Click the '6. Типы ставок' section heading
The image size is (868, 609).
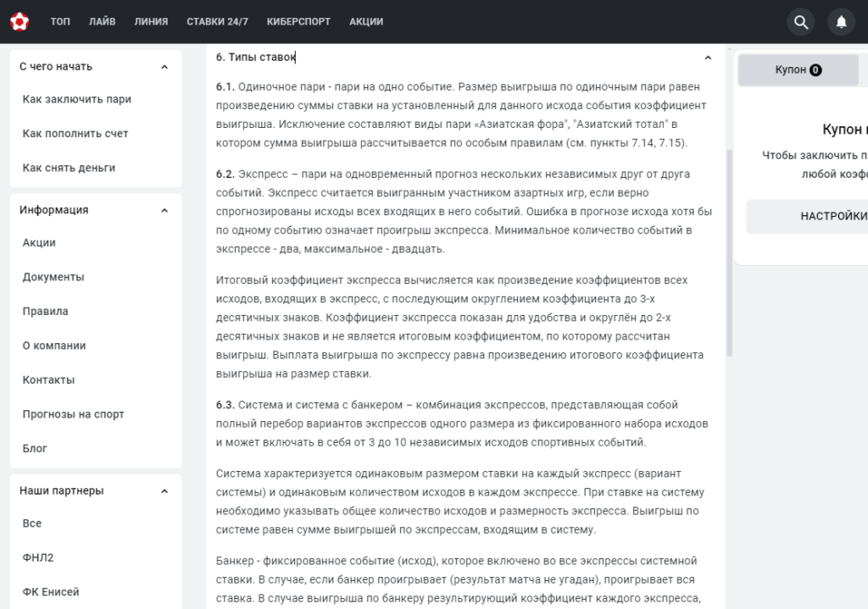click(256, 57)
